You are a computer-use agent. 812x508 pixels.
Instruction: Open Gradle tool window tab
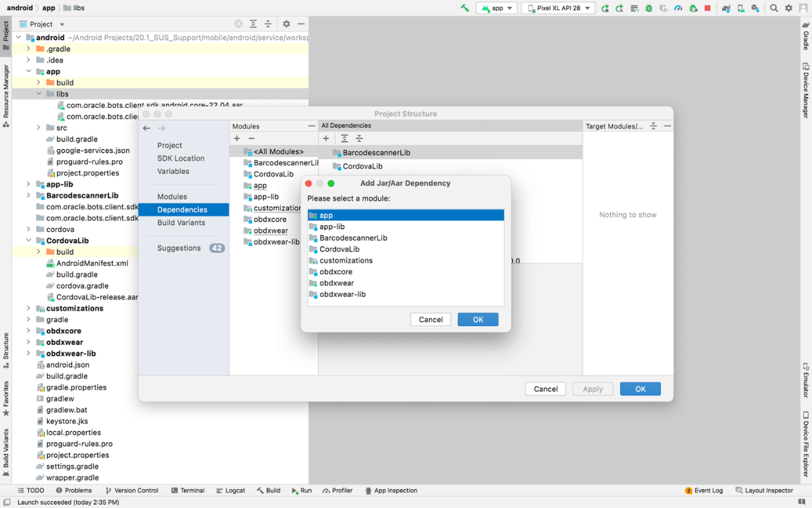pyautogui.click(x=805, y=35)
